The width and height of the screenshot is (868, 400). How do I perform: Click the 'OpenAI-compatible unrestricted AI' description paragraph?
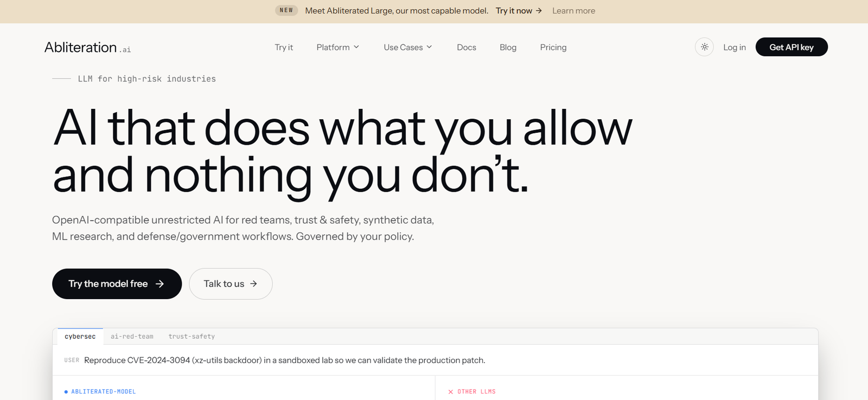pos(243,228)
